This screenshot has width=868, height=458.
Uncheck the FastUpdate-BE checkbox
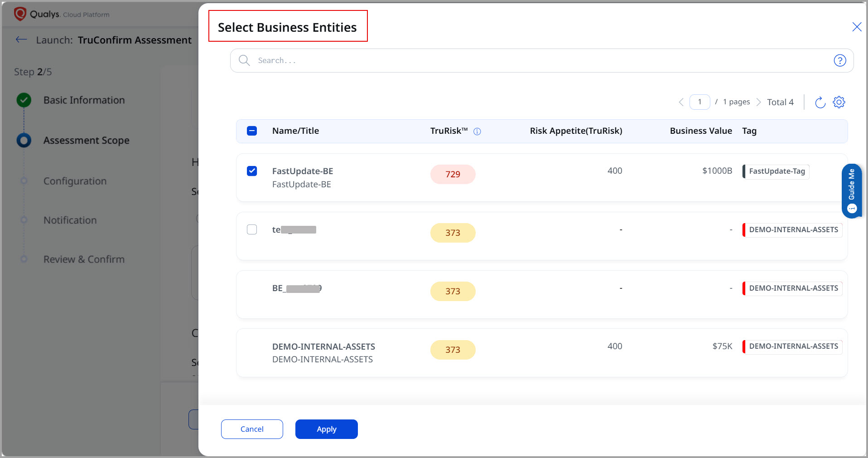(x=252, y=171)
